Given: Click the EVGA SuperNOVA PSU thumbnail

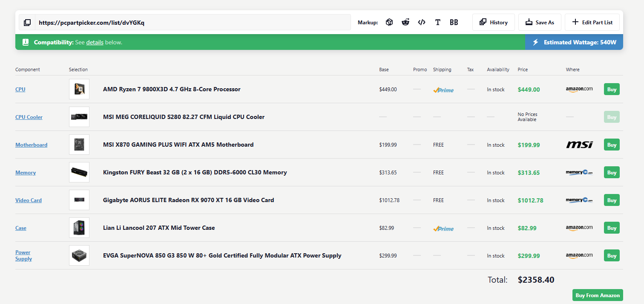Looking at the screenshot, I should point(79,255).
